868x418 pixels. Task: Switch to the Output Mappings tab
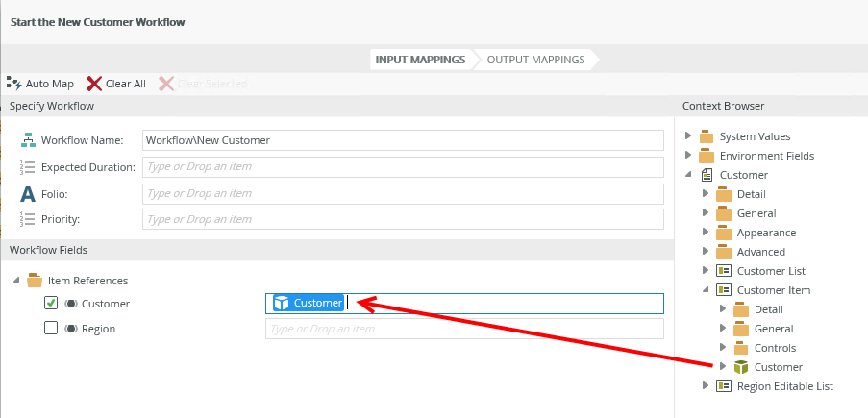pos(535,60)
